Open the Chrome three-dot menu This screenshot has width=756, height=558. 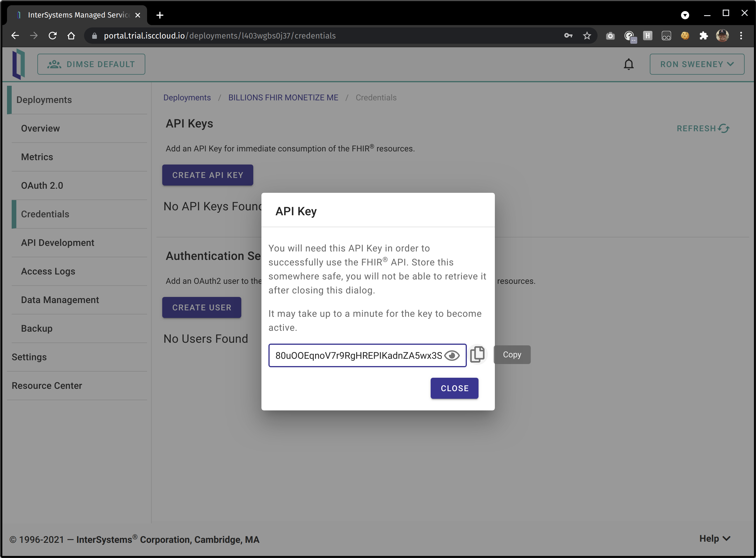[x=741, y=36]
